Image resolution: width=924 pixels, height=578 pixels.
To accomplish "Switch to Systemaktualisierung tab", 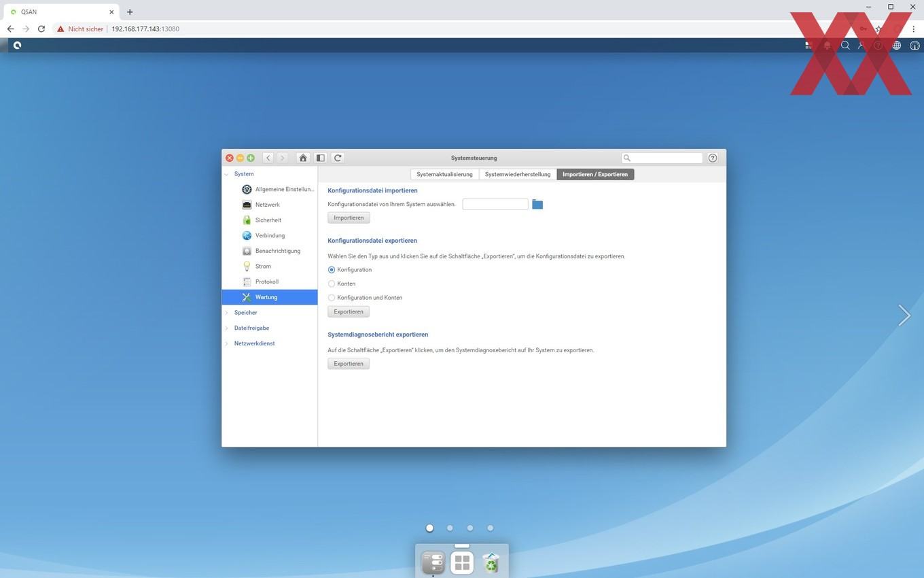I will 444,174.
